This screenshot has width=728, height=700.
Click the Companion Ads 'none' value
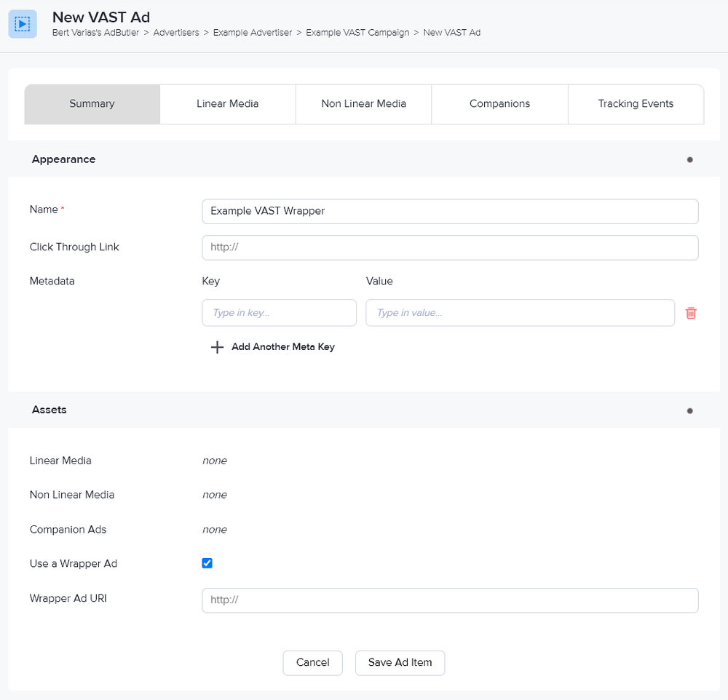215,530
